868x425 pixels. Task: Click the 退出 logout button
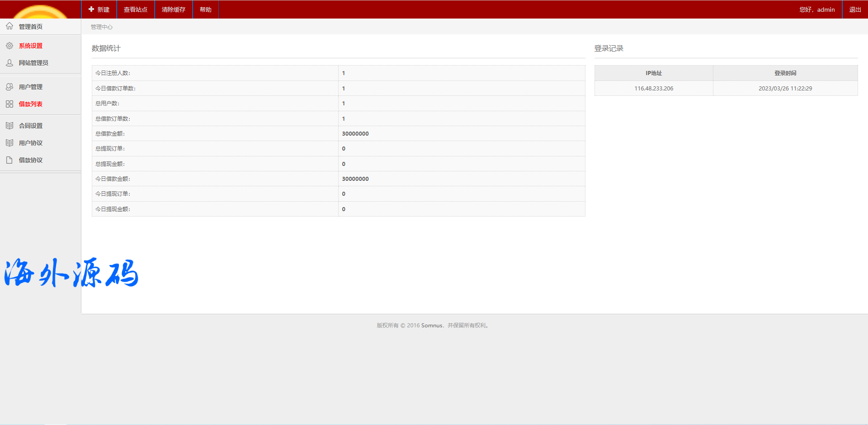click(x=855, y=9)
